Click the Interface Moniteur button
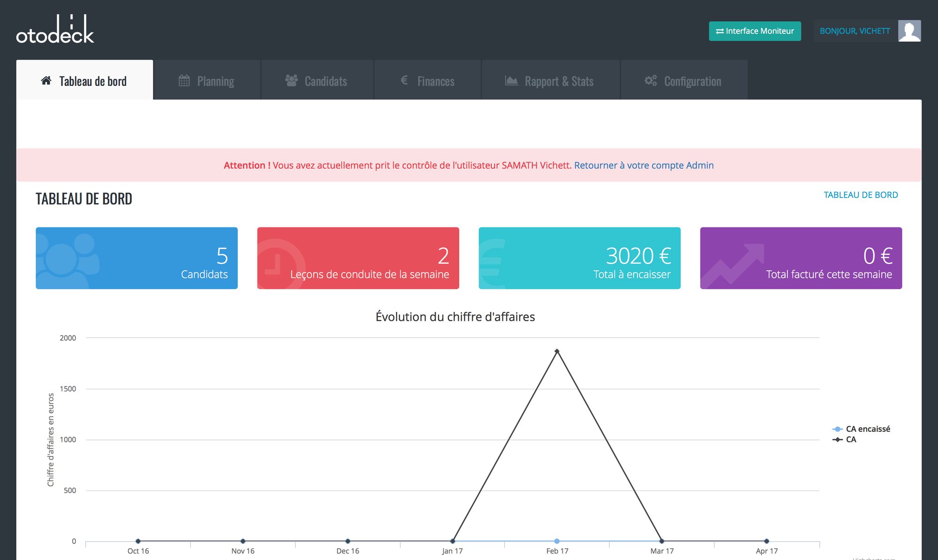This screenshot has width=938, height=560. click(x=755, y=31)
